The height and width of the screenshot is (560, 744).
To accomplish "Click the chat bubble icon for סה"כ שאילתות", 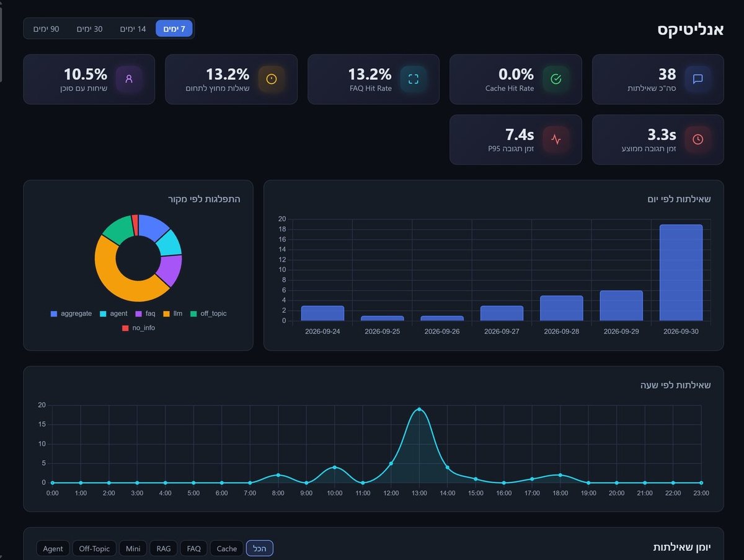I will pyautogui.click(x=697, y=79).
